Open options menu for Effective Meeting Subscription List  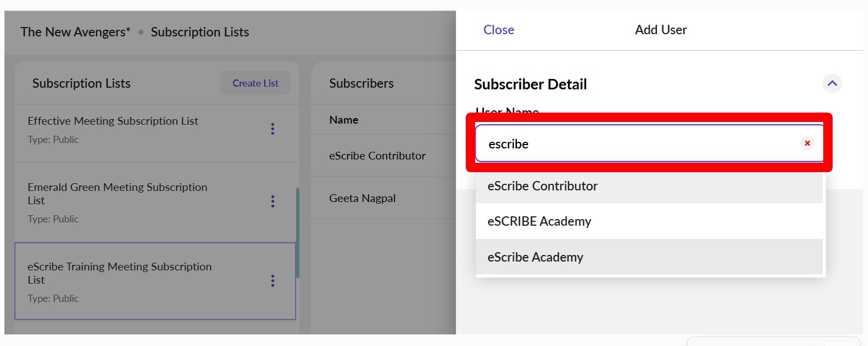click(x=272, y=129)
